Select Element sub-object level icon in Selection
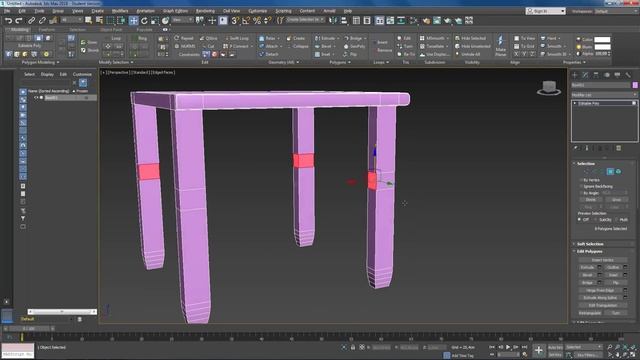Viewport: 640px width, 360px height. click(x=618, y=171)
